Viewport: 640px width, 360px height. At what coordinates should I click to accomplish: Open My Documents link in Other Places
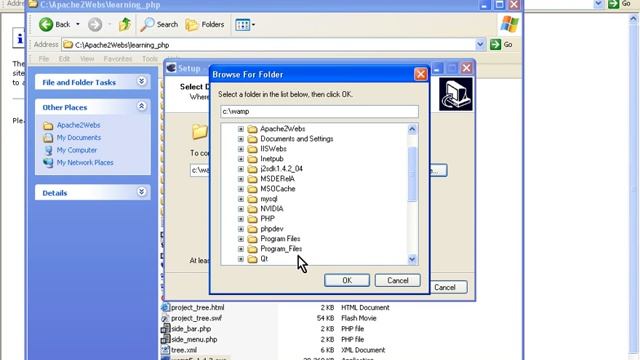79,138
